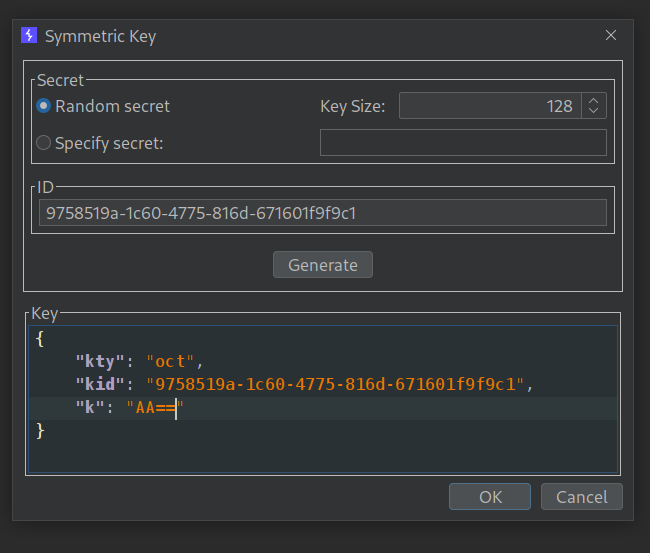Click the Key Size value field

coord(489,106)
